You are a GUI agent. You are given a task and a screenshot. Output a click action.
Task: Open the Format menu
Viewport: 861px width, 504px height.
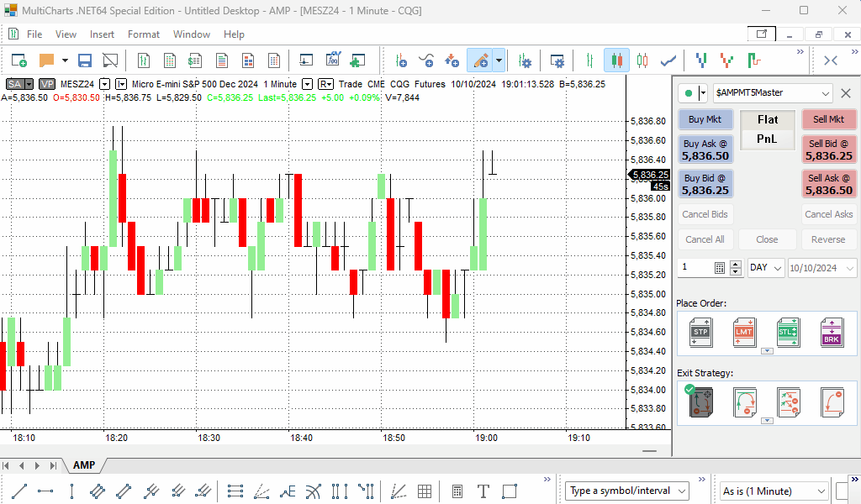(143, 34)
